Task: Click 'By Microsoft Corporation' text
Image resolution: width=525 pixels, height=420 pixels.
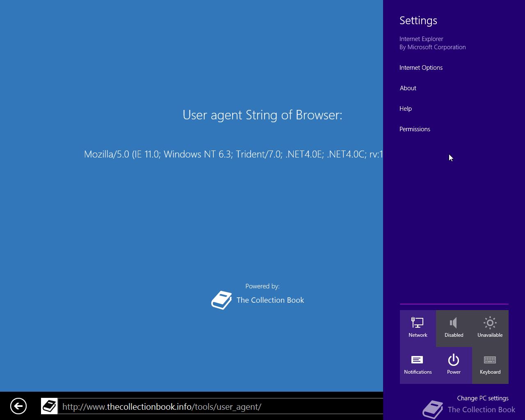Action: 433,47
